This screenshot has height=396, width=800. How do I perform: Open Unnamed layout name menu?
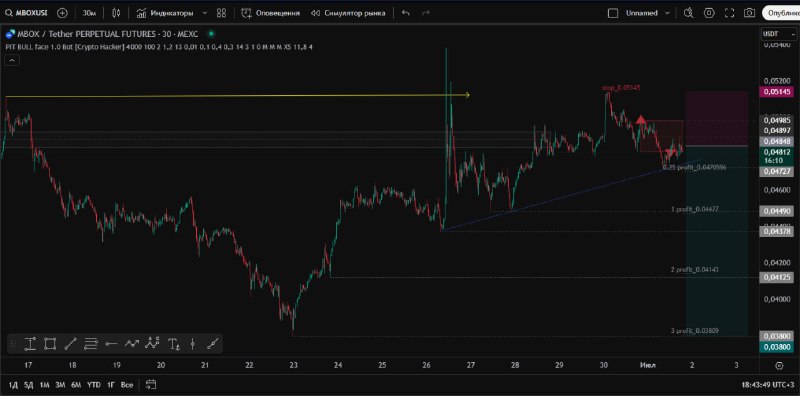pos(642,13)
